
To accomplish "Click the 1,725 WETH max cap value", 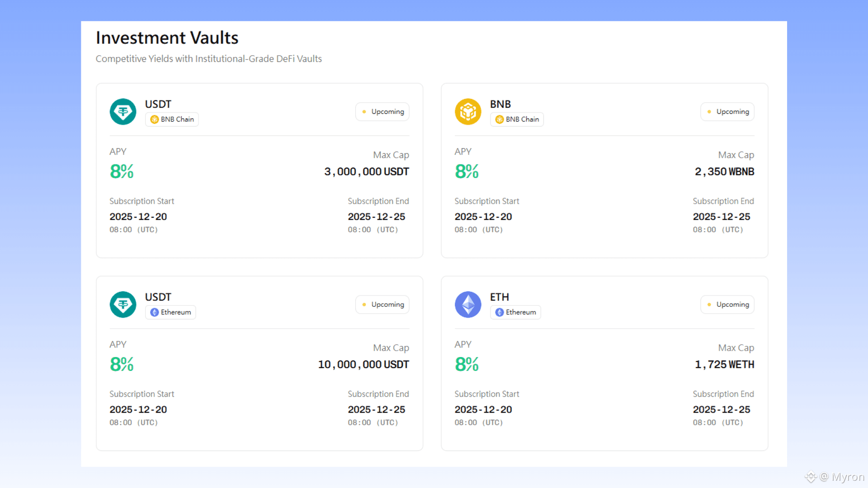I will pyautogui.click(x=724, y=365).
